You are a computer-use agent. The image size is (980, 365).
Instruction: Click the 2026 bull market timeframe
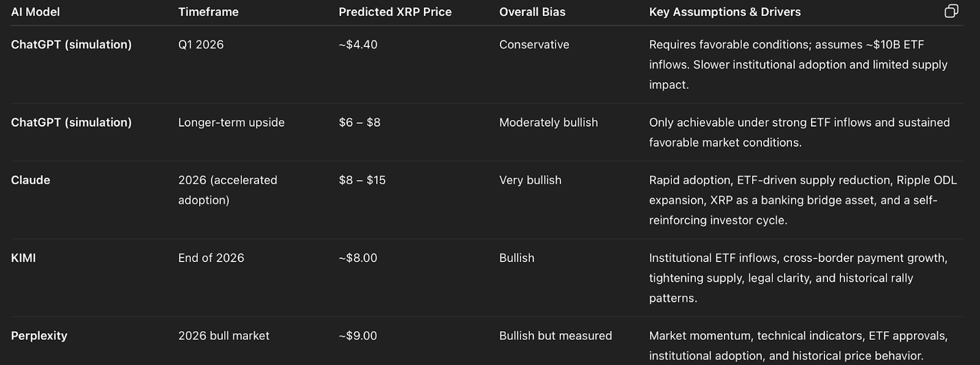pyautogui.click(x=224, y=336)
